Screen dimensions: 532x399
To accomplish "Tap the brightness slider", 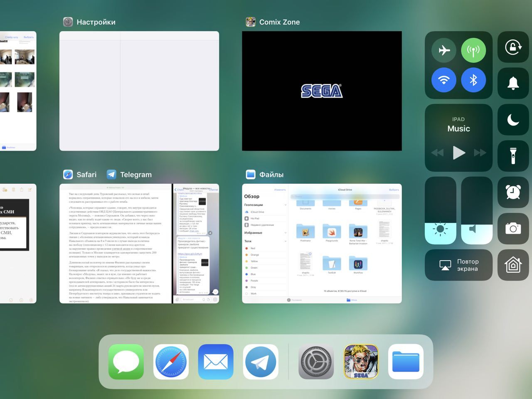I will tap(440, 211).
